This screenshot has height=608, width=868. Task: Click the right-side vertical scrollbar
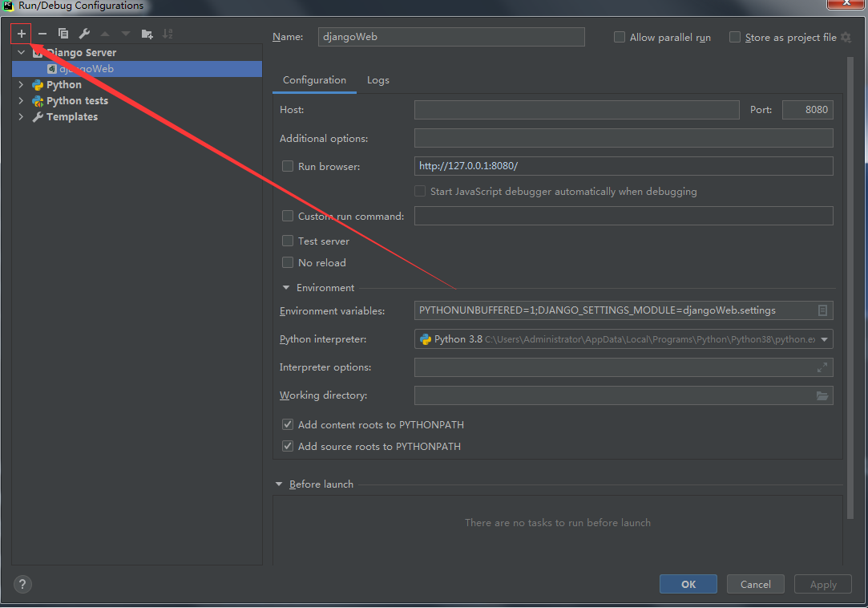coord(850,288)
